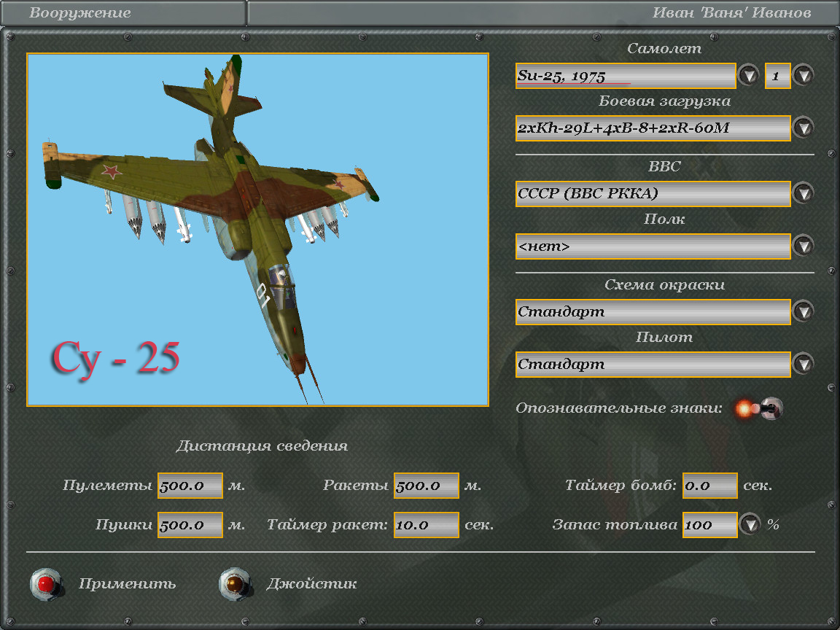Click the Дистанция сведения heading text
Viewport: 840px width, 630px height.
[262, 446]
